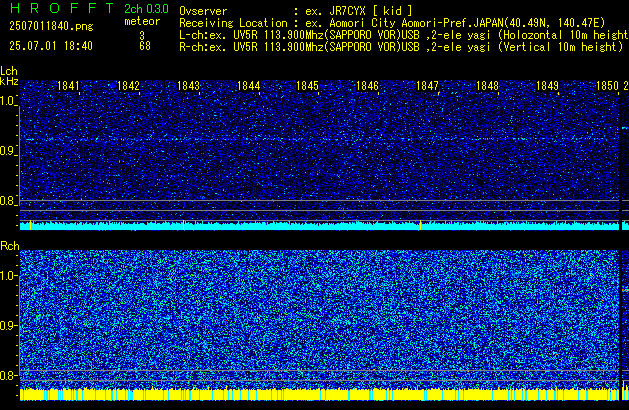Click the Rch 0.8 kHz axis label
The height and width of the screenshot is (410, 629).
(8, 375)
